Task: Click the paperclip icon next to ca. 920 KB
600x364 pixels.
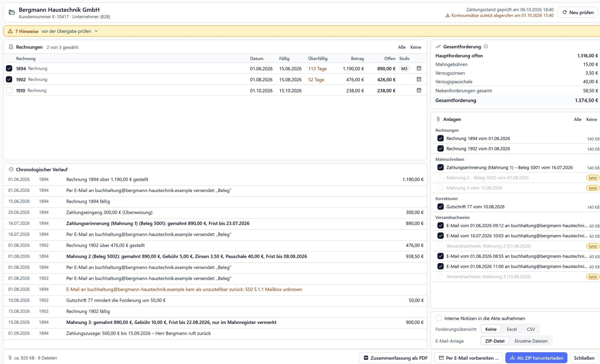Action: pyautogui.click(x=10, y=358)
